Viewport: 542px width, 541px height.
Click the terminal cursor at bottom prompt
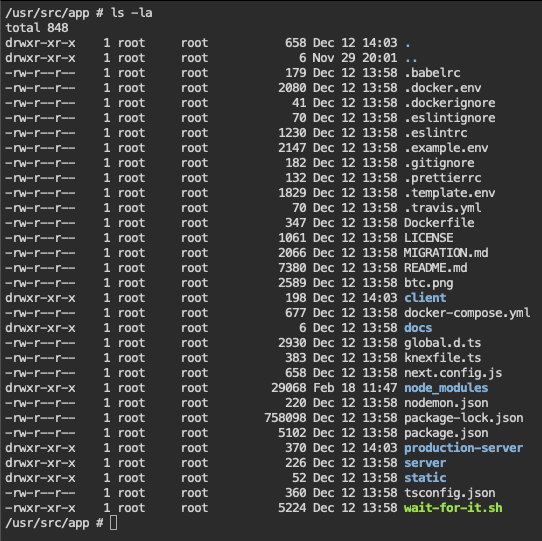click(x=113, y=523)
